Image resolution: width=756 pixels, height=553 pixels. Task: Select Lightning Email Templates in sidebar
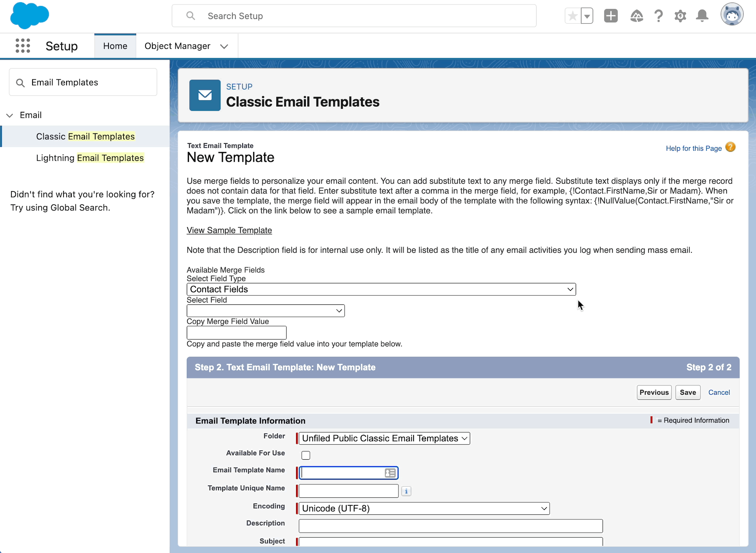(x=90, y=158)
